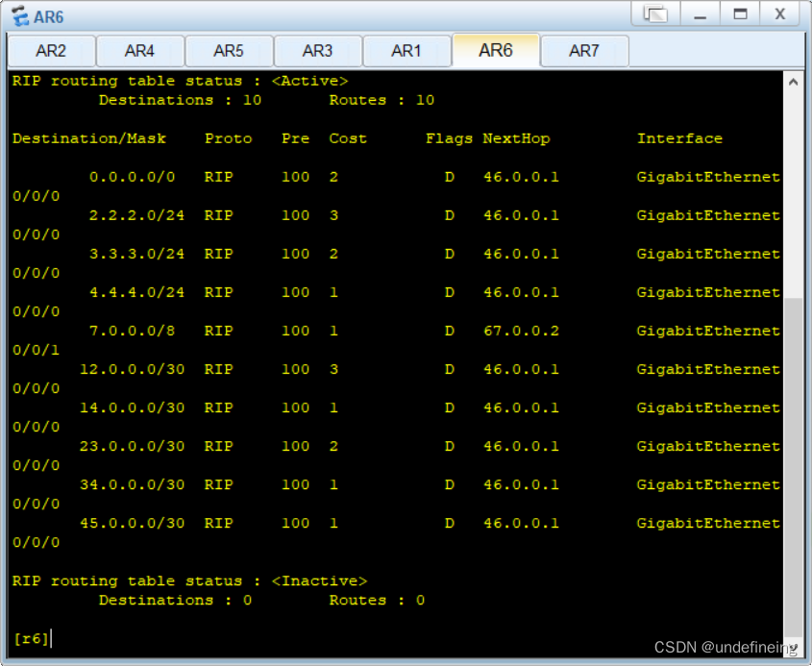
Task: Minimize the AR6 window
Action: [x=701, y=14]
